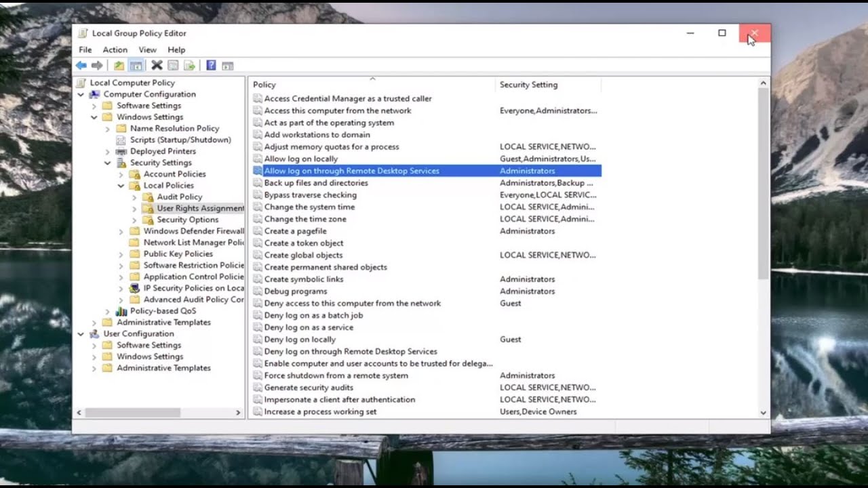The image size is (868, 488).
Task: Click the policy icon beside Debug programs
Action: (258, 291)
